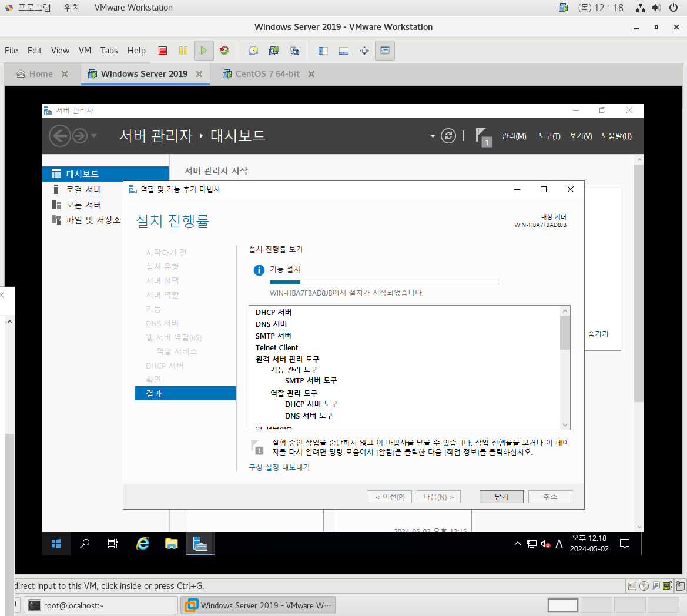Select 대시보드 in sidebar
This screenshot has height=616, width=687.
pos(106,174)
